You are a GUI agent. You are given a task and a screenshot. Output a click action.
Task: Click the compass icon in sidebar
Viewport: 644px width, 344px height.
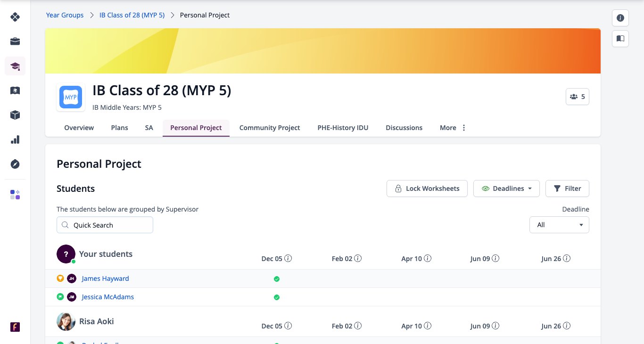pos(15,164)
